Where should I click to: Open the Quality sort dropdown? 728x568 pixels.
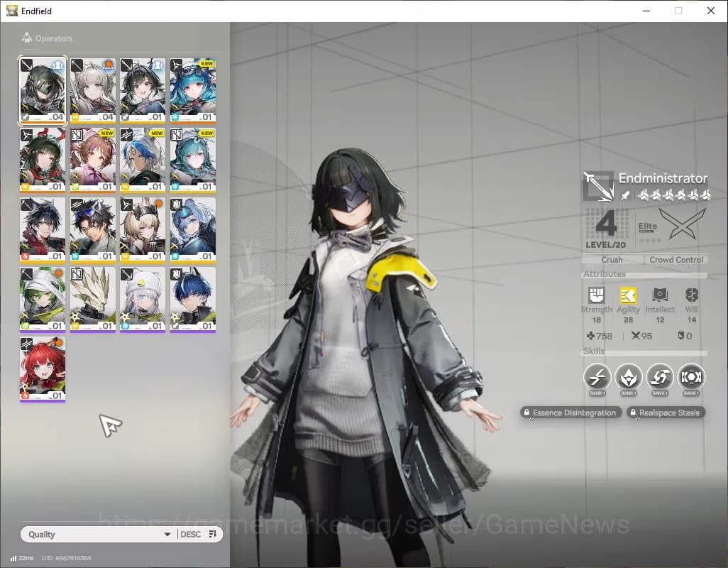(99, 534)
